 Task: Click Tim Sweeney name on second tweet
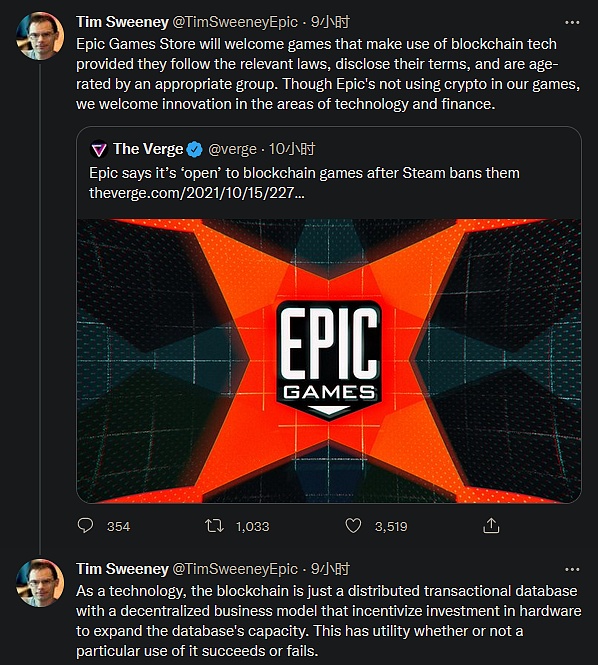coord(122,569)
